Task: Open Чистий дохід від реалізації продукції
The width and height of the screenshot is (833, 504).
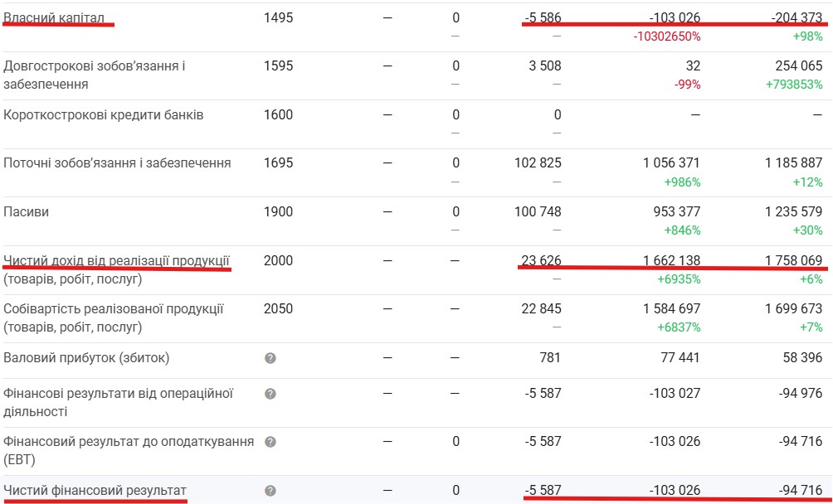Action: click(x=116, y=261)
